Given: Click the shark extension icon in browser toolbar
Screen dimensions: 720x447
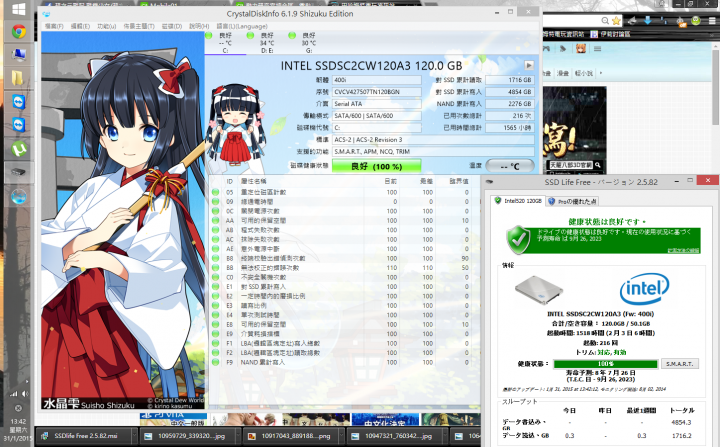Looking at the screenshot, I should click(632, 20).
